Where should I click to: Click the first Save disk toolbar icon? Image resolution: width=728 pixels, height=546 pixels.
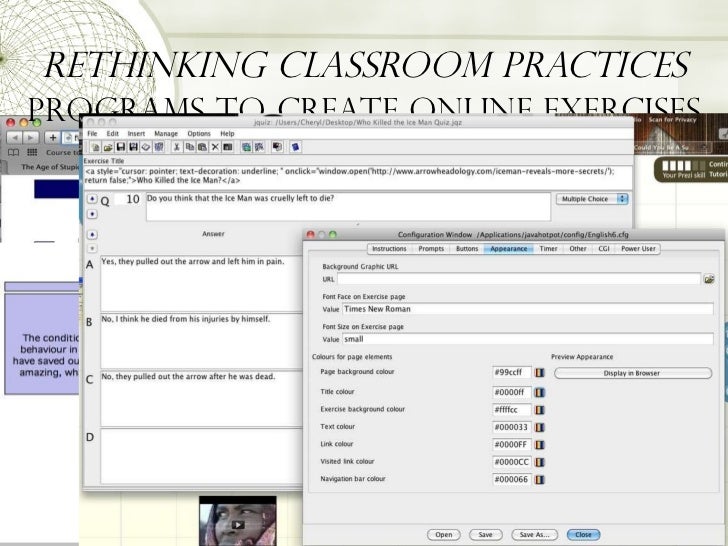[x=119, y=146]
